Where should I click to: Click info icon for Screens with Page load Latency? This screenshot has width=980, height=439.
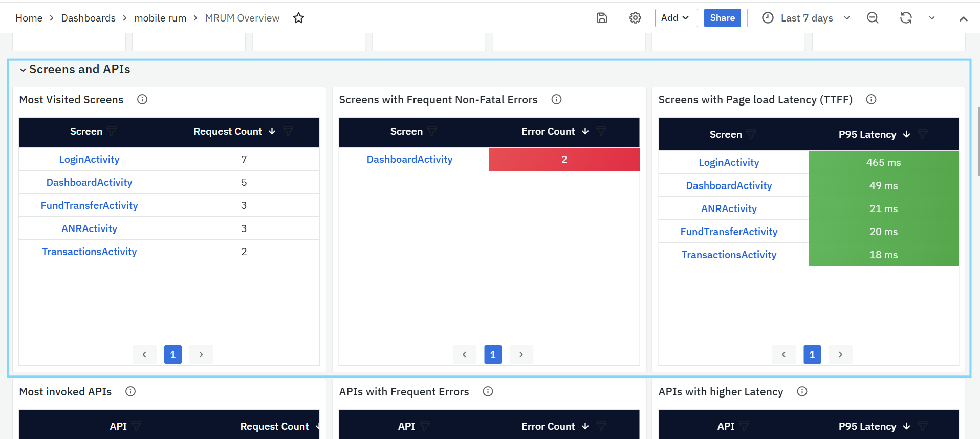coord(871,100)
